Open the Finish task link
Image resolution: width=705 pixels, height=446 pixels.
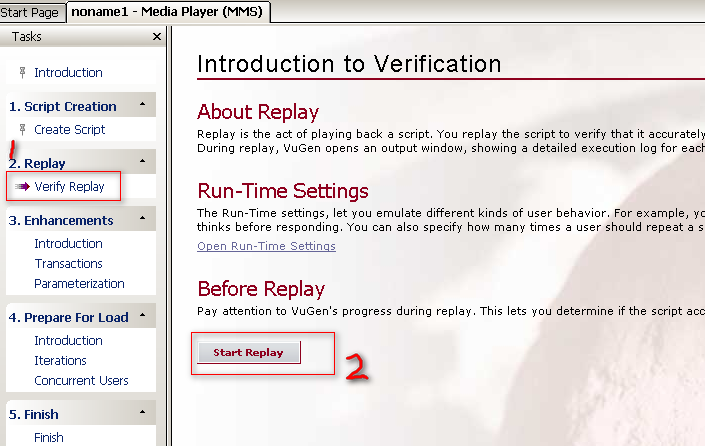click(49, 437)
